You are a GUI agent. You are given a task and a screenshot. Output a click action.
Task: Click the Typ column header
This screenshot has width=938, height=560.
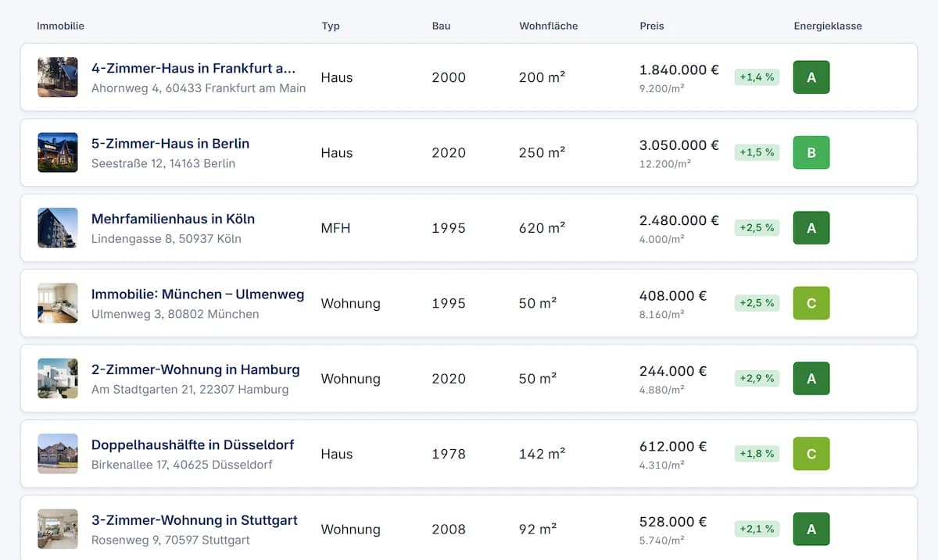pyautogui.click(x=331, y=26)
